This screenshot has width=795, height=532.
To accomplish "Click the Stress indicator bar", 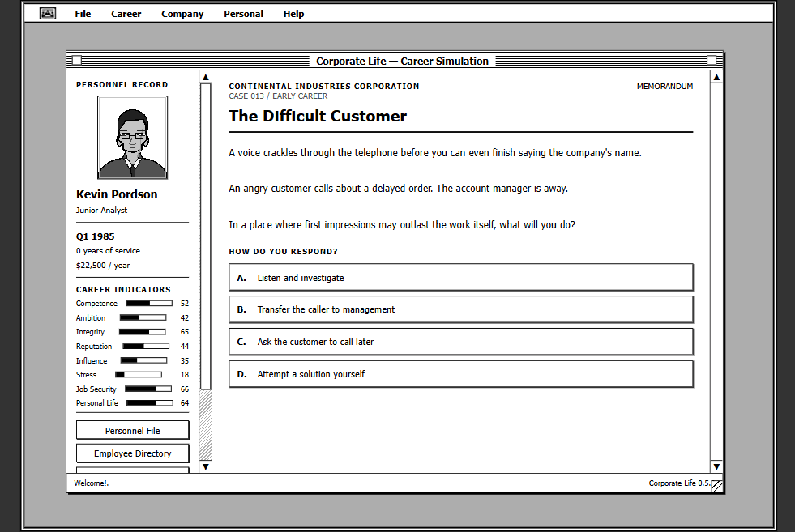I will pos(139,375).
